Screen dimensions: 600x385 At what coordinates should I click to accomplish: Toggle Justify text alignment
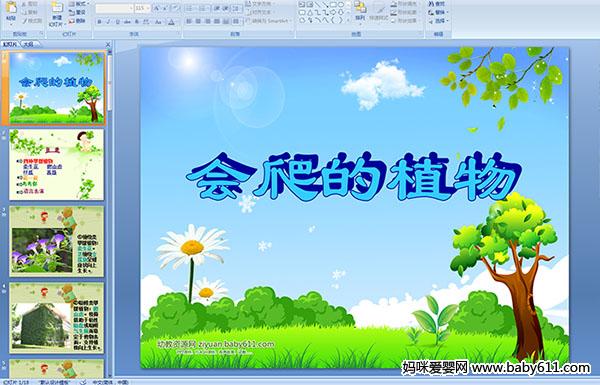pyautogui.click(x=217, y=22)
